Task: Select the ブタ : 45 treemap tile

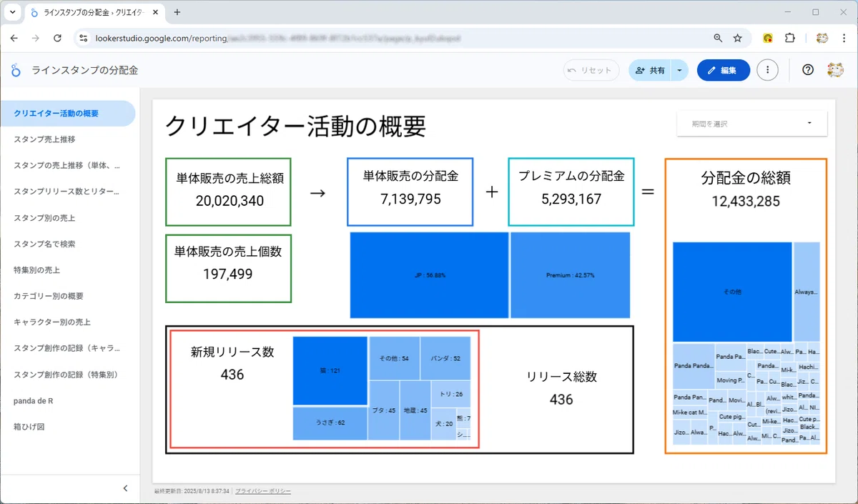Action: click(383, 410)
